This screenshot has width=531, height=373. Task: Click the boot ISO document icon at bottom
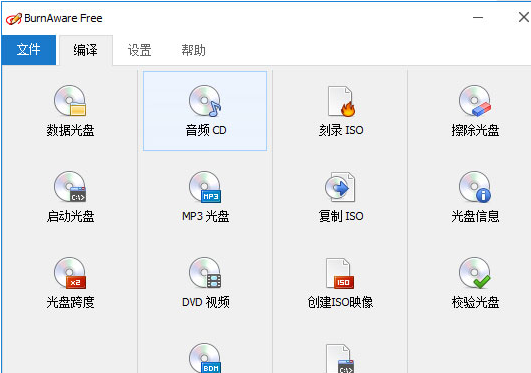tap(340, 359)
